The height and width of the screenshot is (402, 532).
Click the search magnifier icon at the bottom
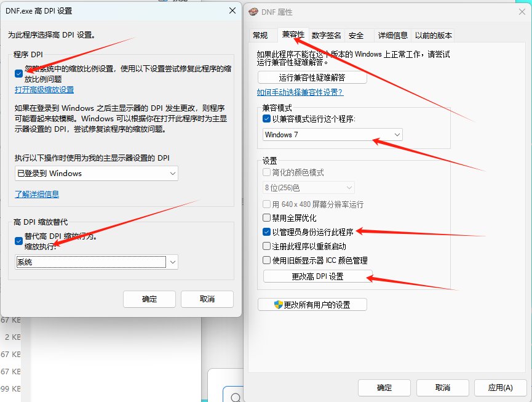pos(236,397)
